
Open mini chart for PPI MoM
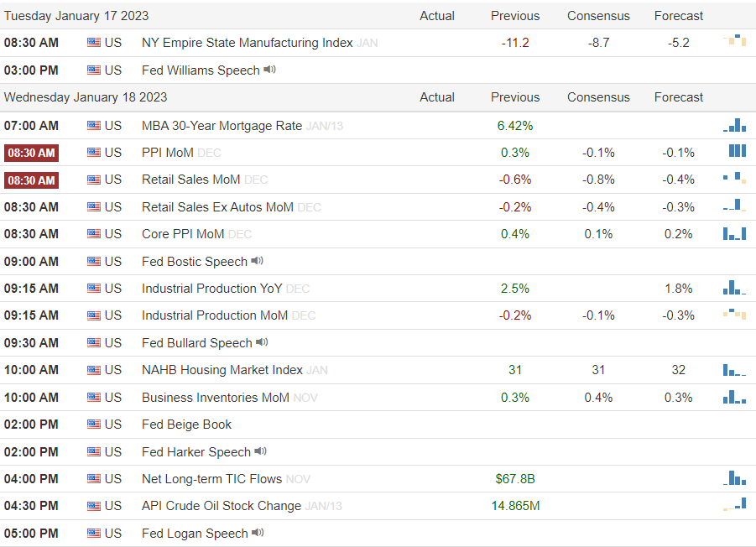pyautogui.click(x=738, y=151)
